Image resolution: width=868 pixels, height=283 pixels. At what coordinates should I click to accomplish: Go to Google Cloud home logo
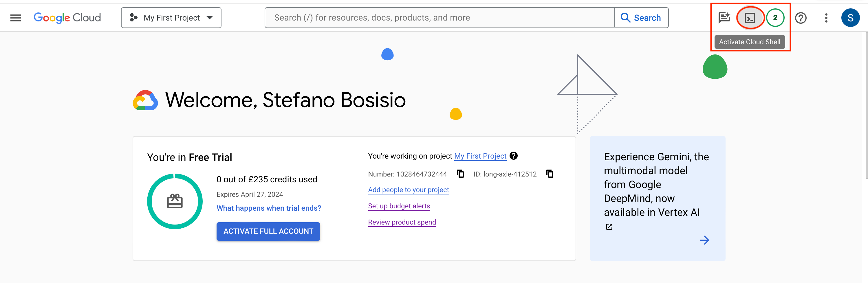[x=67, y=18]
